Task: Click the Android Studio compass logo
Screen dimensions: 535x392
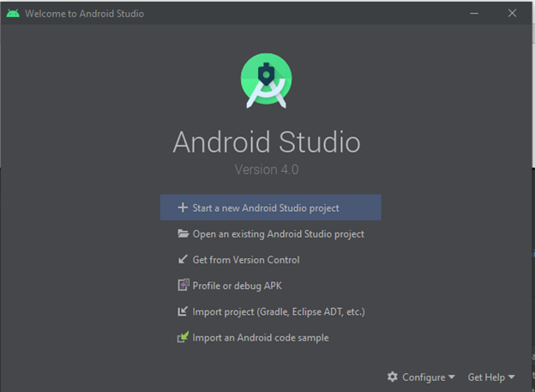Action: coord(266,81)
